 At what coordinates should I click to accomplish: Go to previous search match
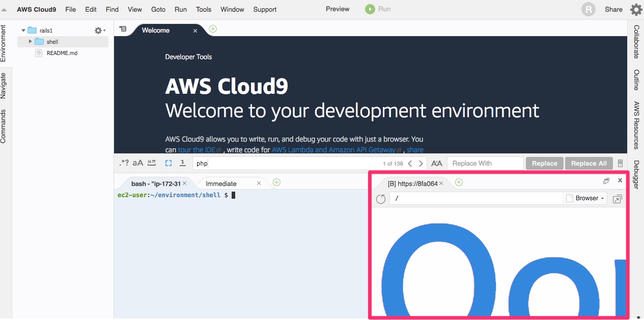410,164
